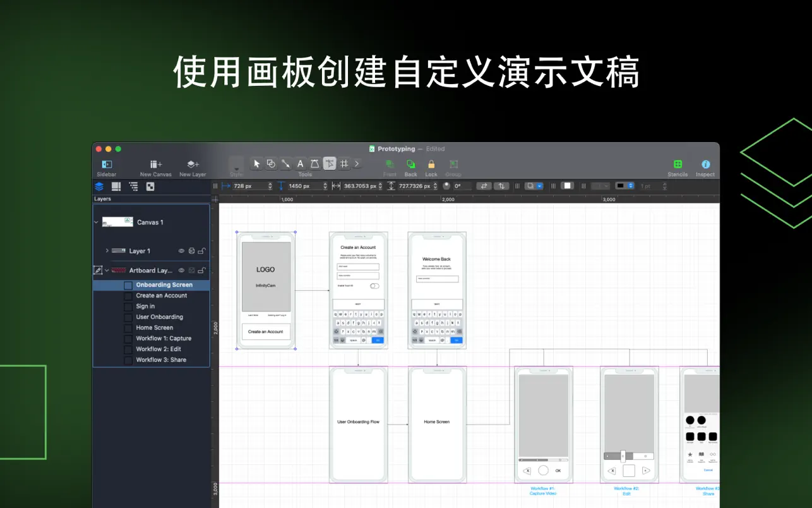Toggle the Enable Touch ID switch on canvas
The image size is (812, 508).
pyautogui.click(x=374, y=286)
